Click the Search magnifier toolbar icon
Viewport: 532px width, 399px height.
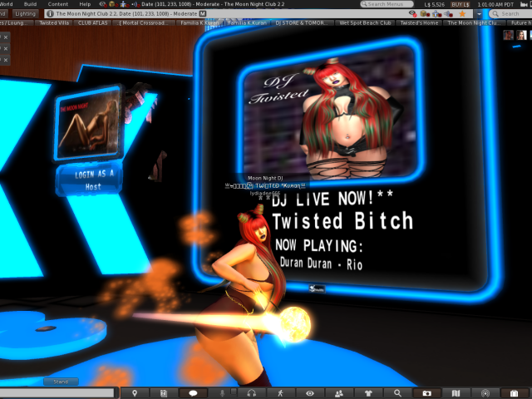(397, 392)
